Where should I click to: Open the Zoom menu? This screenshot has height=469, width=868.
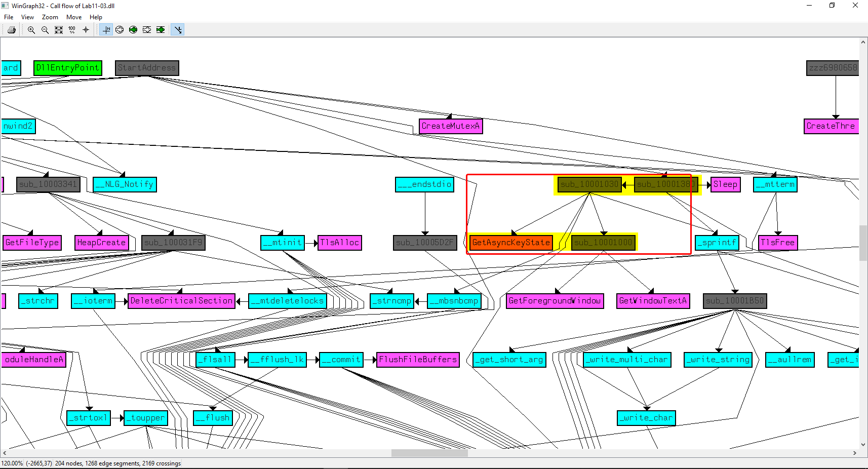tap(50, 17)
